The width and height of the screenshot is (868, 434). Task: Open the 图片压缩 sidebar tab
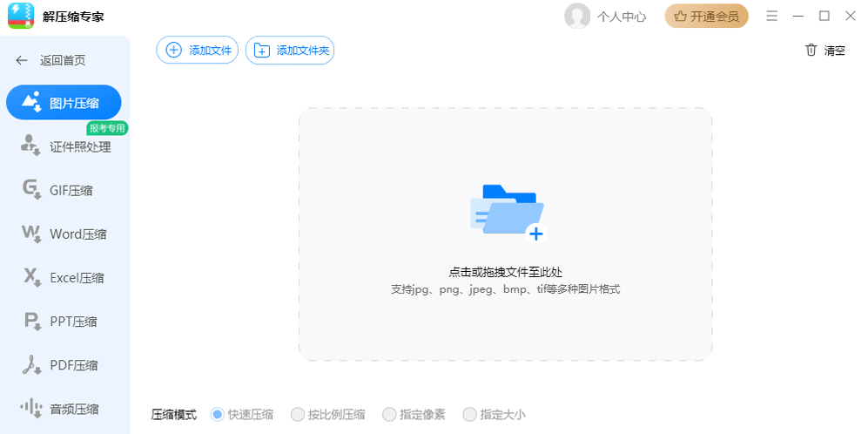[64, 103]
